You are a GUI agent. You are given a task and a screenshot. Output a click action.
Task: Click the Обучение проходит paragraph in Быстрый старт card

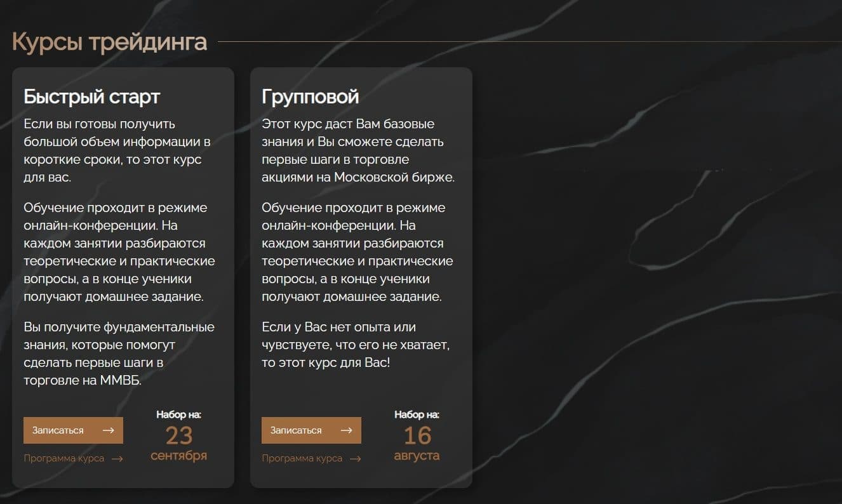coord(119,252)
